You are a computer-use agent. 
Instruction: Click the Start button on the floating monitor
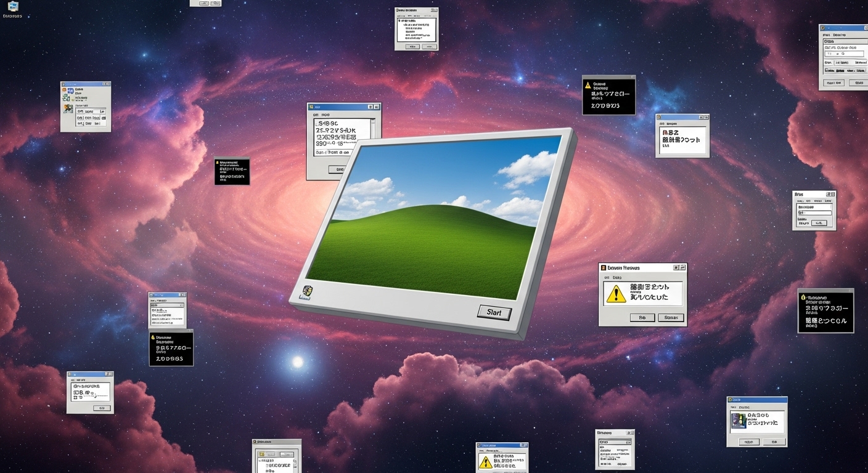[494, 312]
